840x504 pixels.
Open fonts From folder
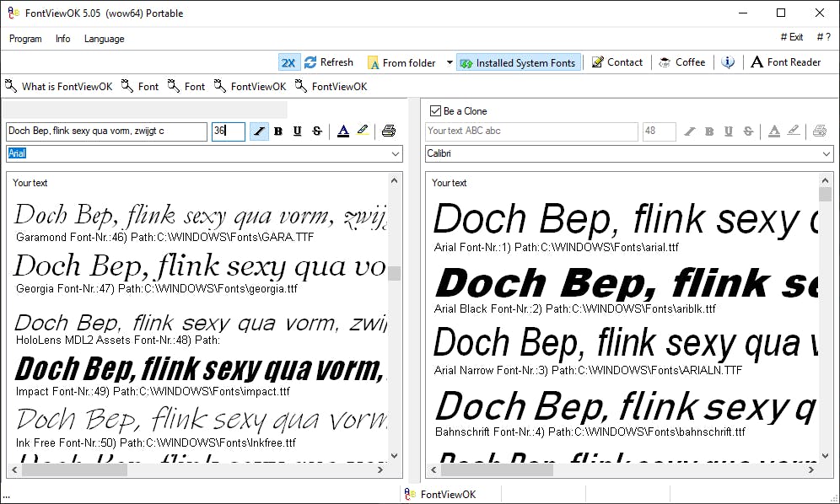pyautogui.click(x=402, y=62)
